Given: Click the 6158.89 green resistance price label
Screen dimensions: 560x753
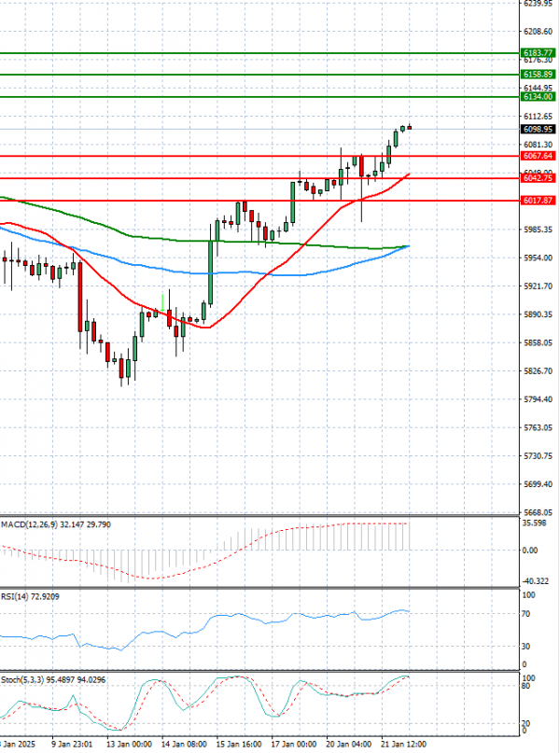Looking at the screenshot, I should [x=539, y=74].
